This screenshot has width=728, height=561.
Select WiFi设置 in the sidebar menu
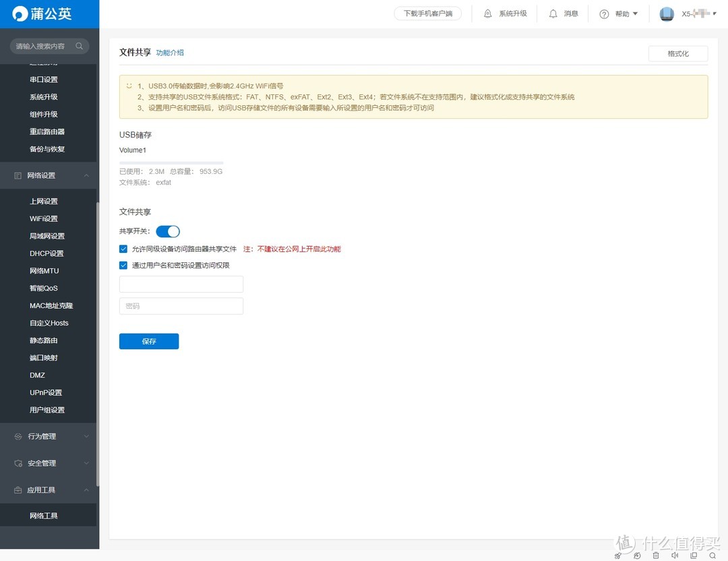point(44,218)
